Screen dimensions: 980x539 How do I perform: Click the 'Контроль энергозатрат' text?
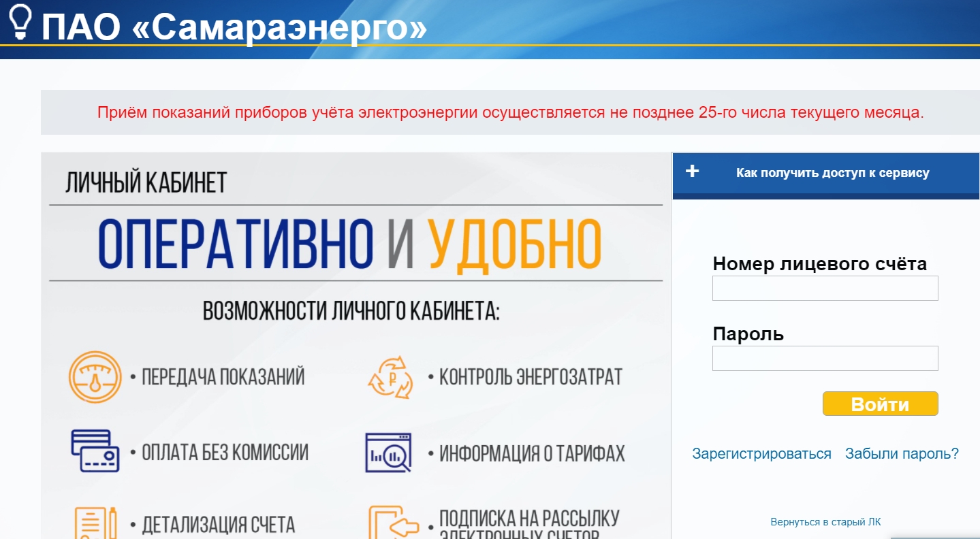[x=531, y=376]
